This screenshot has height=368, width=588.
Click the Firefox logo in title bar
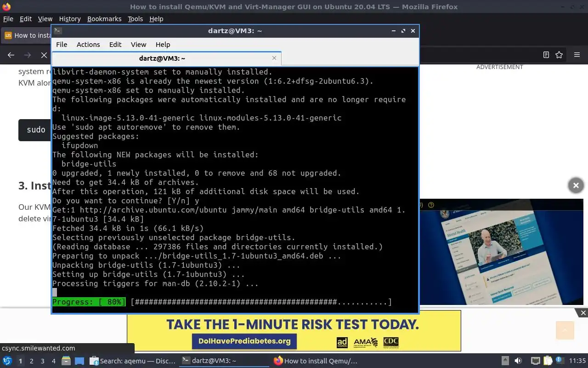(6, 7)
